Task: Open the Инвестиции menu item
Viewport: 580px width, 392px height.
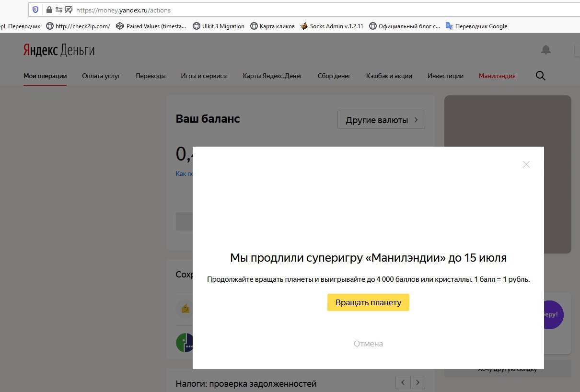Action: [x=446, y=76]
